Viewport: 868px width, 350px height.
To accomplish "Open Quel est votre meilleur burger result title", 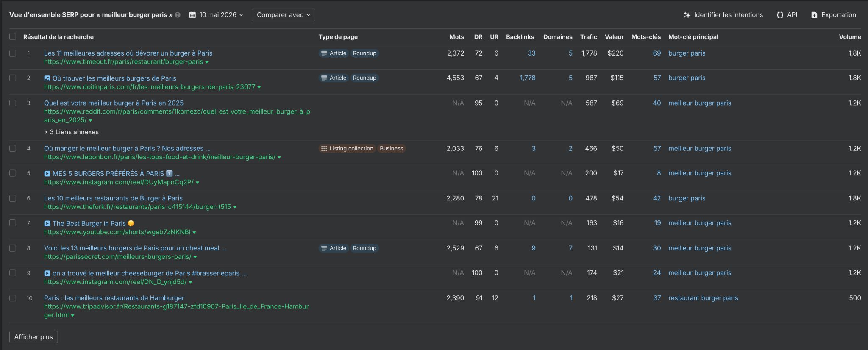I will [x=114, y=103].
